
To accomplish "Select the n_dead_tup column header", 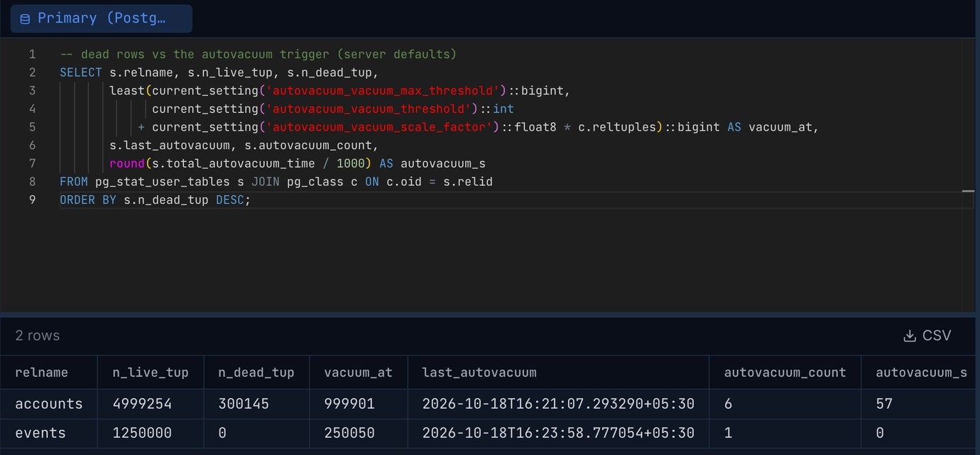I will 256,373.
